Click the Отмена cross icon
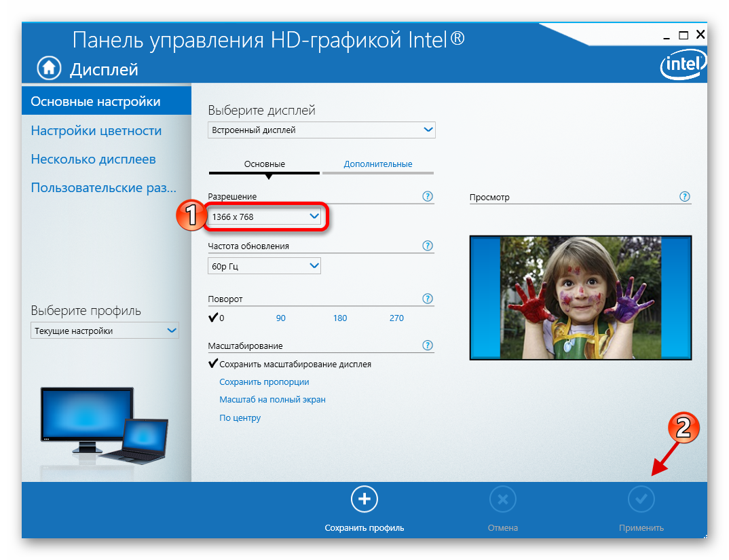Viewport: 729px width, 560px height. (x=502, y=500)
